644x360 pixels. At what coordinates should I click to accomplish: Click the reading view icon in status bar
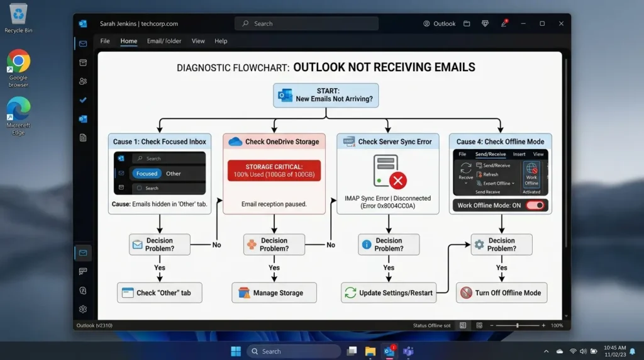point(463,325)
